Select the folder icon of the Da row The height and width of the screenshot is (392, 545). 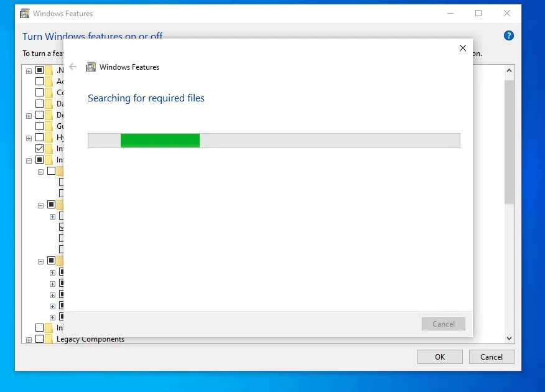click(x=49, y=103)
